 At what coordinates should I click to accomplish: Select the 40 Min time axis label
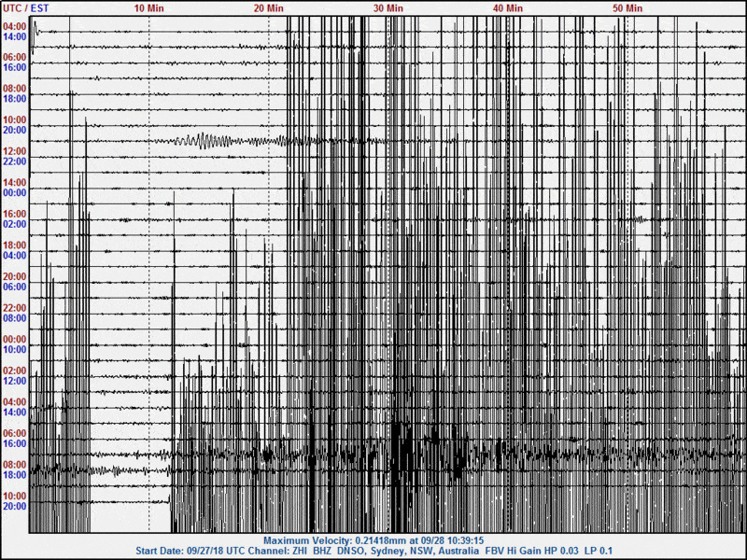coord(508,7)
